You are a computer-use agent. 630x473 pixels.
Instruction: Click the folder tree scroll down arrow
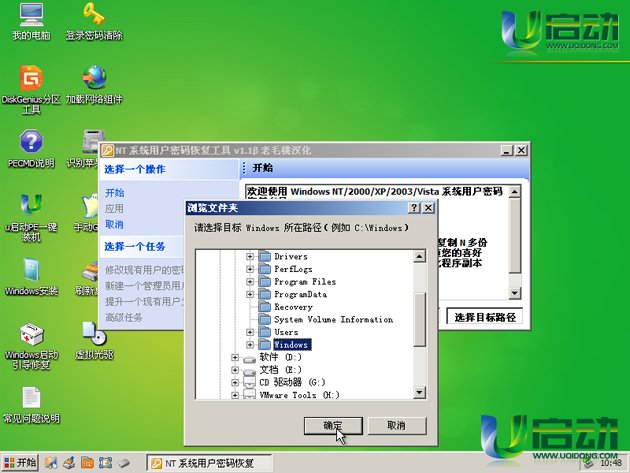click(x=419, y=392)
